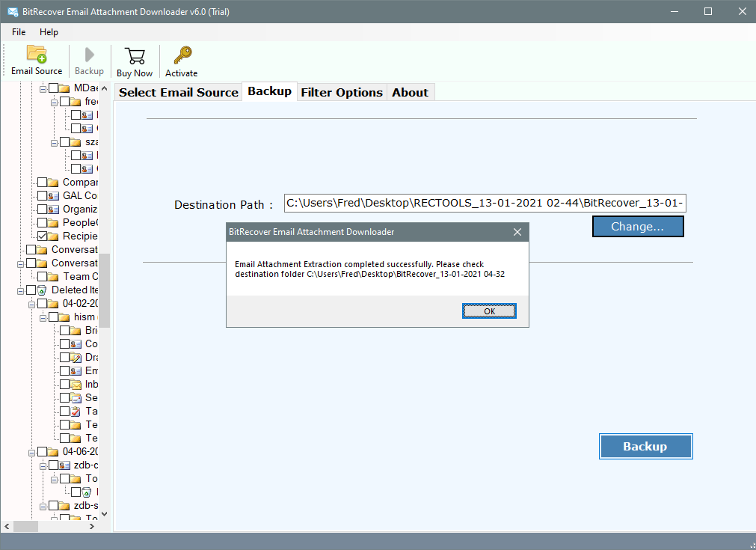This screenshot has width=756, height=550.
Task: Select the Compar folder icon
Action: pos(53,183)
